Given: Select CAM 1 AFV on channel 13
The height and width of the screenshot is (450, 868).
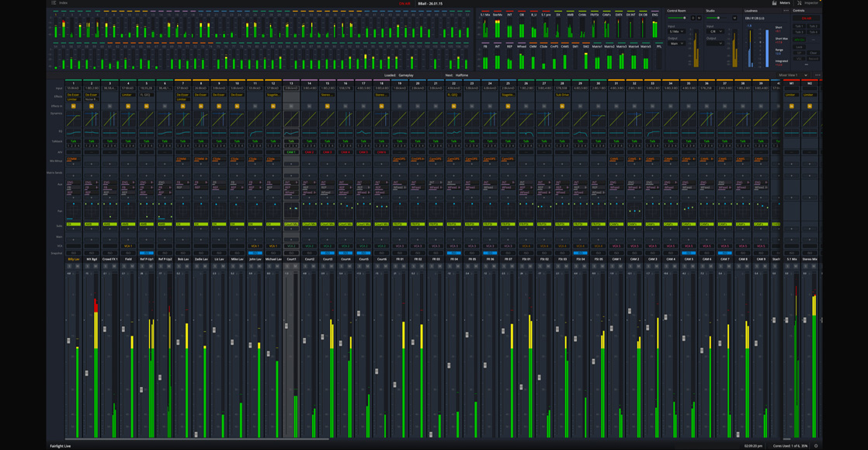Looking at the screenshot, I should [291, 152].
